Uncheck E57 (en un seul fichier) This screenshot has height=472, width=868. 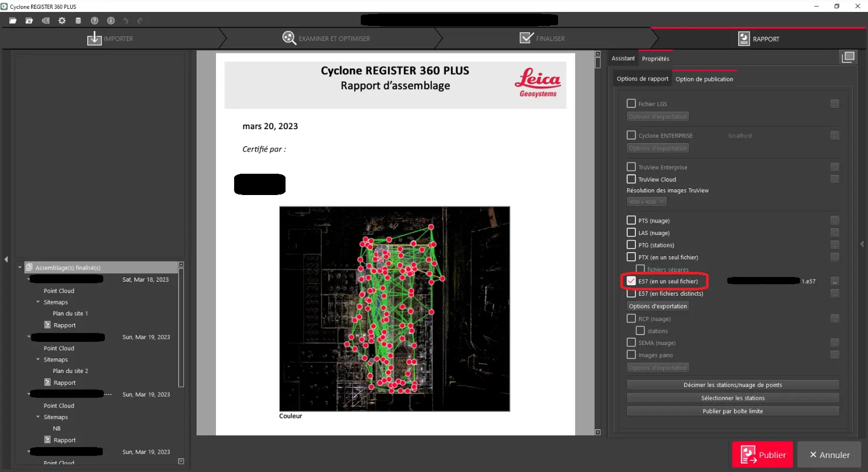[x=631, y=281]
